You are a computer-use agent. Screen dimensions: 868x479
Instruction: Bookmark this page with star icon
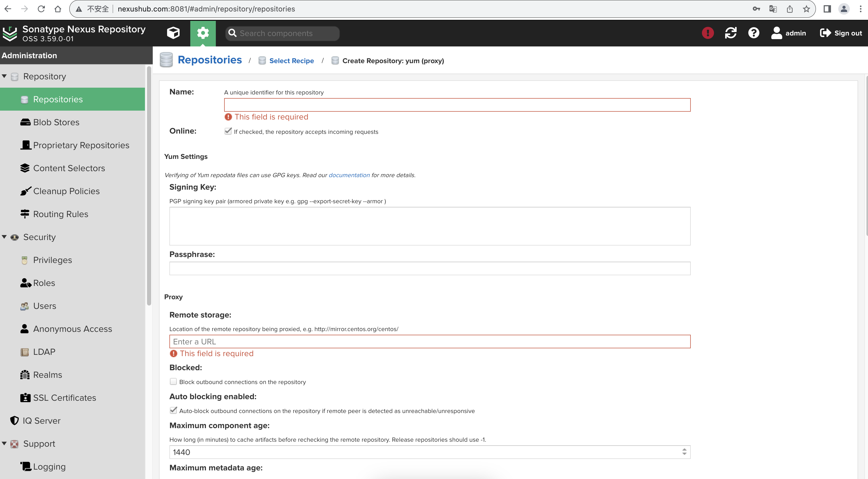coord(806,9)
